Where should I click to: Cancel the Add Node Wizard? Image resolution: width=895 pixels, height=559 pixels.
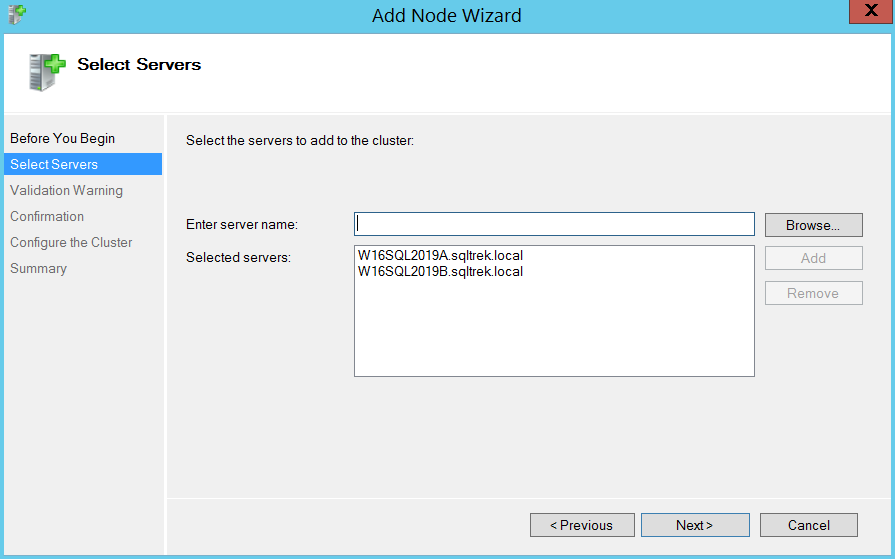point(808,525)
